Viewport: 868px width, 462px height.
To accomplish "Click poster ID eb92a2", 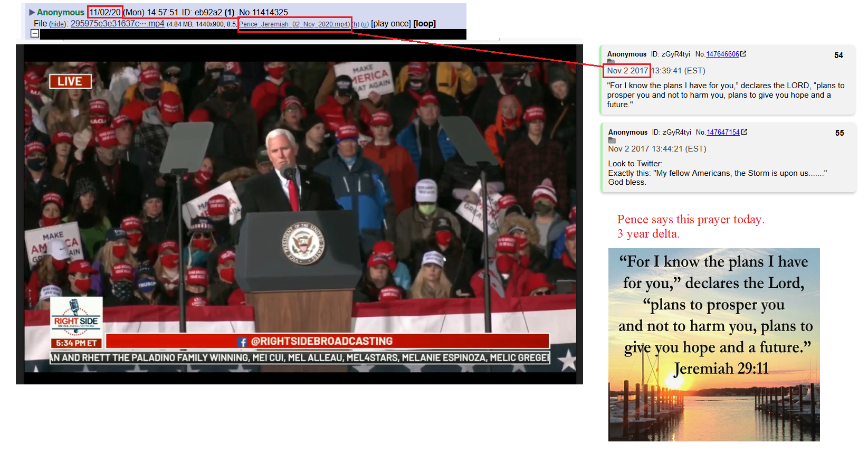I will pyautogui.click(x=208, y=12).
